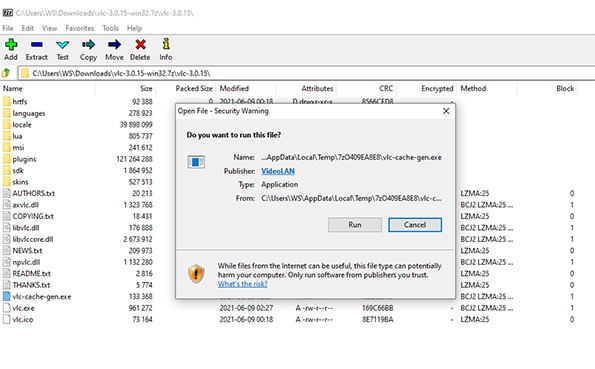Open the Edit menu
The height and width of the screenshot is (369, 595).
[27, 28]
